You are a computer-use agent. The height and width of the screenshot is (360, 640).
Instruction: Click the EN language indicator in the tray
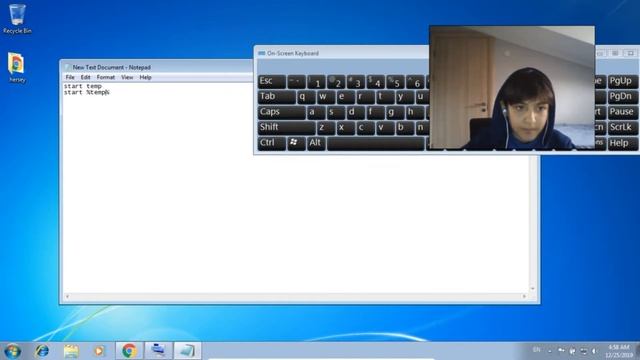(536, 350)
